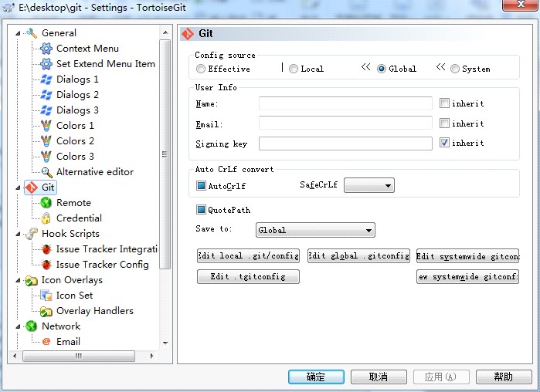Collapse the Network tree node
This screenshot has width=540, height=392.
18,326
